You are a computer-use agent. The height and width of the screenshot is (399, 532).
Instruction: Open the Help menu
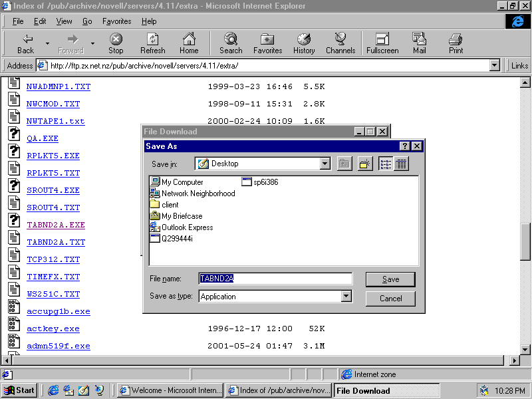[x=149, y=21]
